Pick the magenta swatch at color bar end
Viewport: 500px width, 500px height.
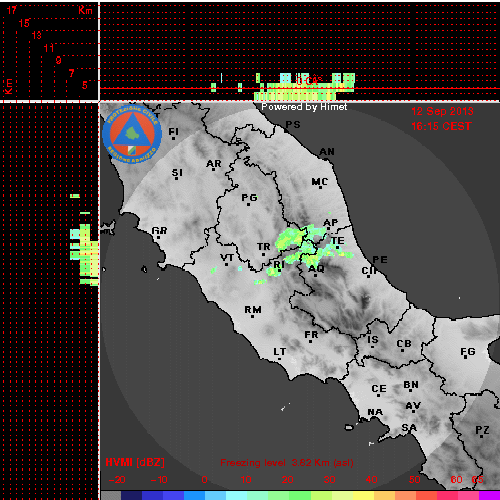489,495
